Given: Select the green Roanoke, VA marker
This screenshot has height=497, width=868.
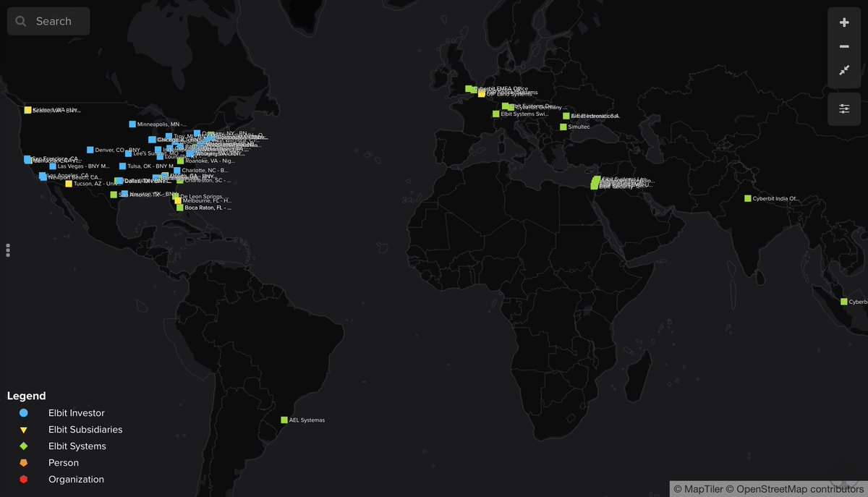Looking at the screenshot, I should [x=181, y=161].
